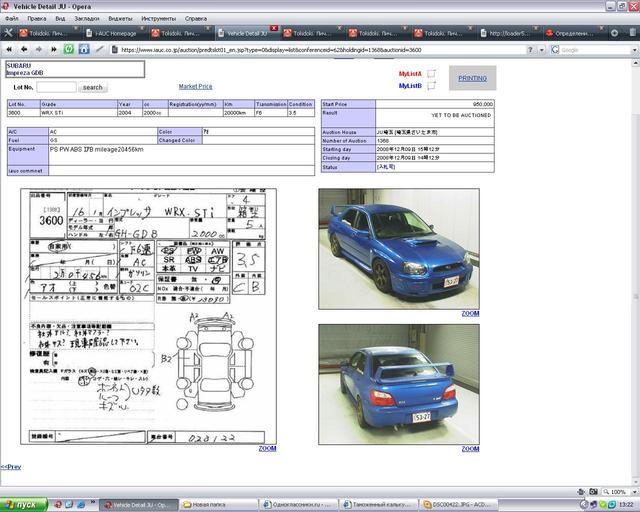Tick the MyListB checkbox
This screenshot has width=640, height=512.
coord(431,85)
